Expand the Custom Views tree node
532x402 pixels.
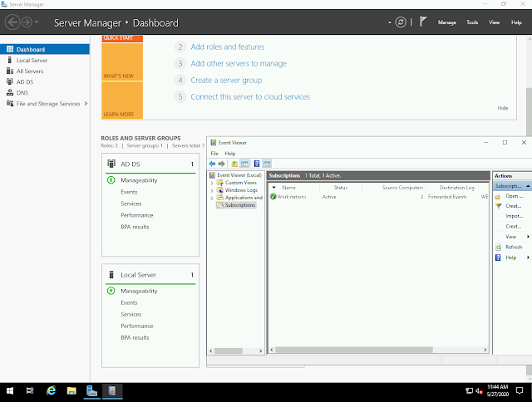coord(212,183)
